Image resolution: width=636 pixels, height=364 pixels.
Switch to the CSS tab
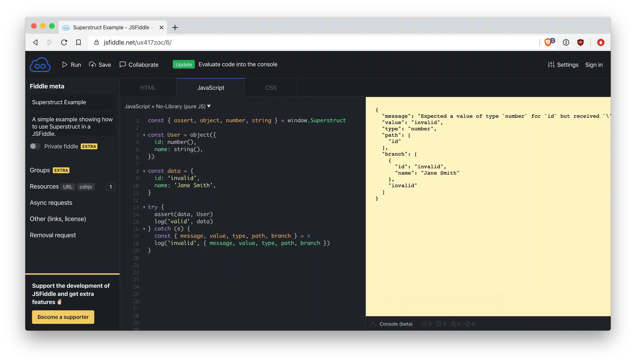[x=271, y=88]
